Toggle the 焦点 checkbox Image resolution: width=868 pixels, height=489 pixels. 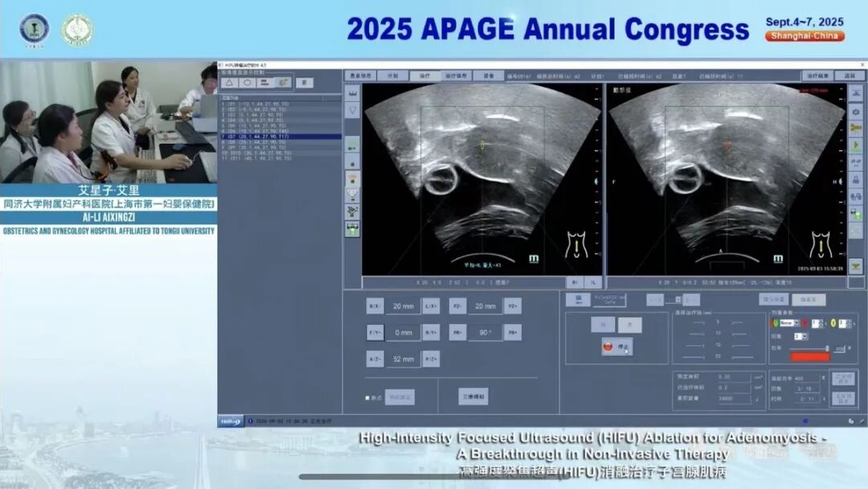pyautogui.click(x=369, y=396)
